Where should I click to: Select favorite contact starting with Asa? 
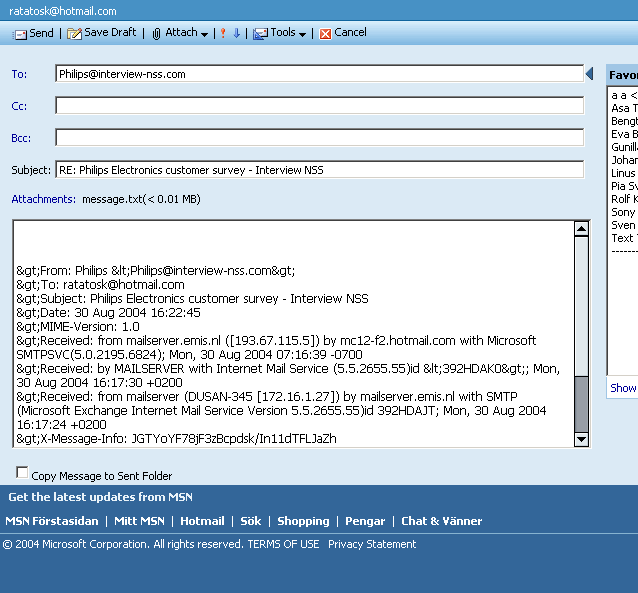pyautogui.click(x=624, y=108)
